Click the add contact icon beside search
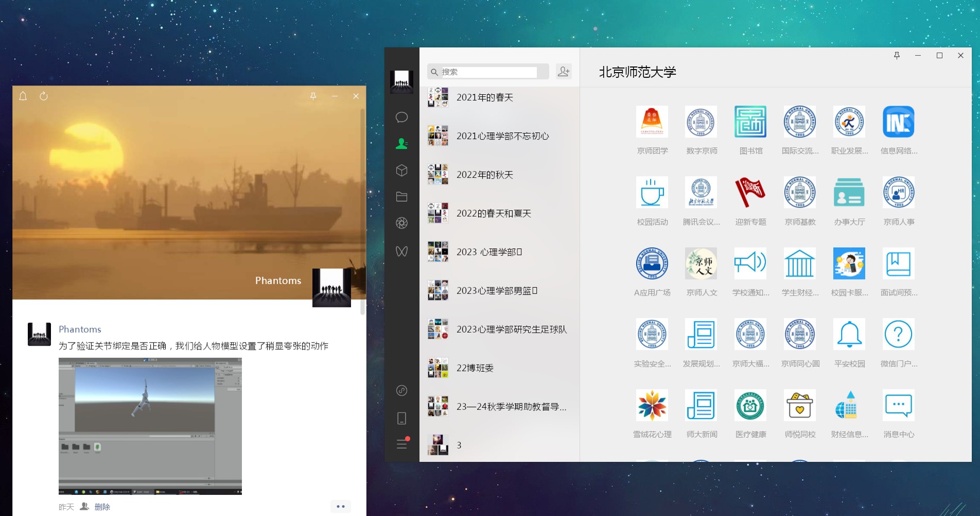Viewport: 980px width, 516px height. tap(564, 72)
